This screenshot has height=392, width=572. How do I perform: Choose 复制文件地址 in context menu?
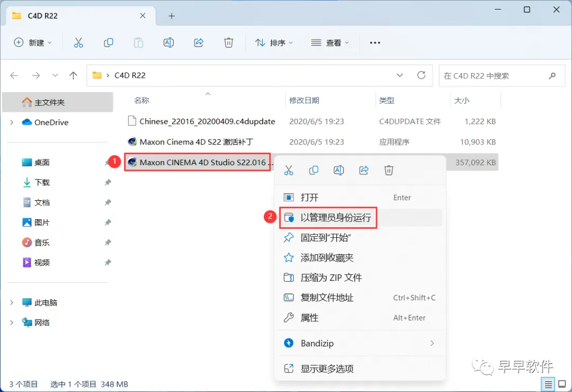(360, 298)
